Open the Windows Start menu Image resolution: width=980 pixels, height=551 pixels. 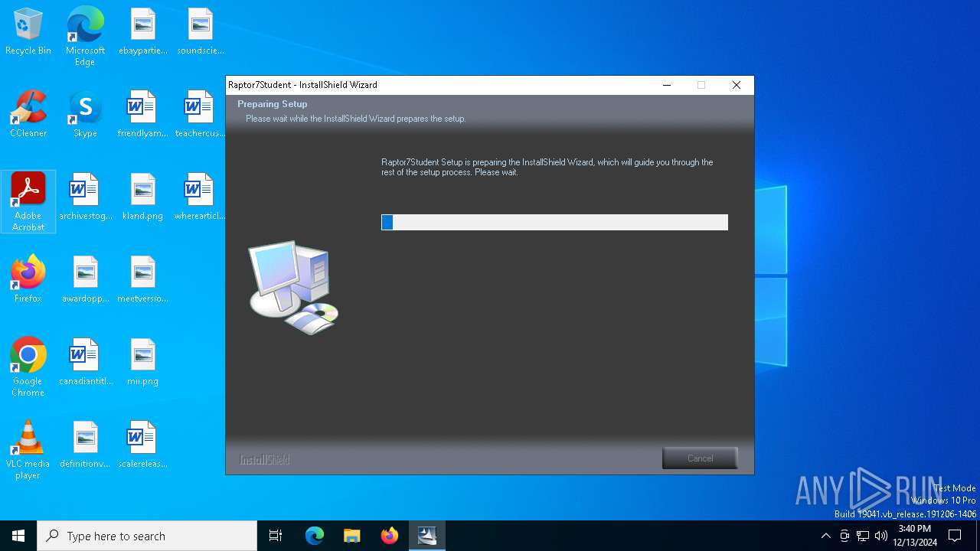tap(18, 536)
